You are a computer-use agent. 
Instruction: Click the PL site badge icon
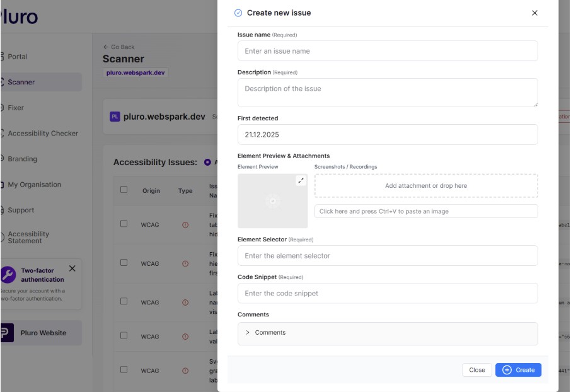pyautogui.click(x=115, y=117)
